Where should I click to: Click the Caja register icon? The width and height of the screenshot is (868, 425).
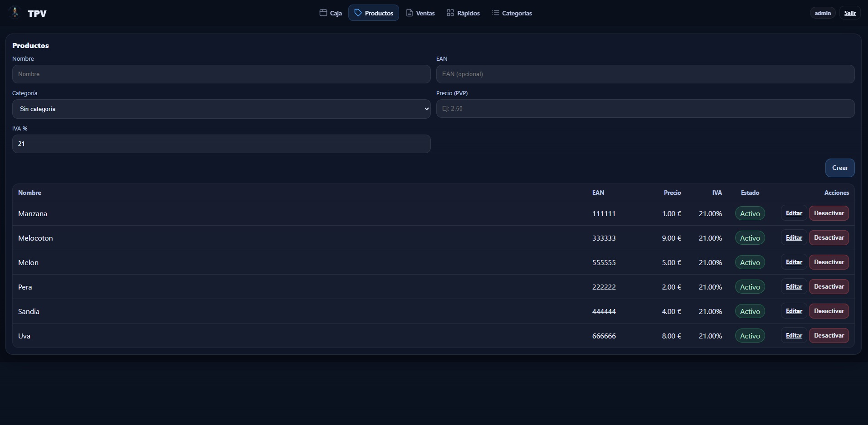[323, 13]
